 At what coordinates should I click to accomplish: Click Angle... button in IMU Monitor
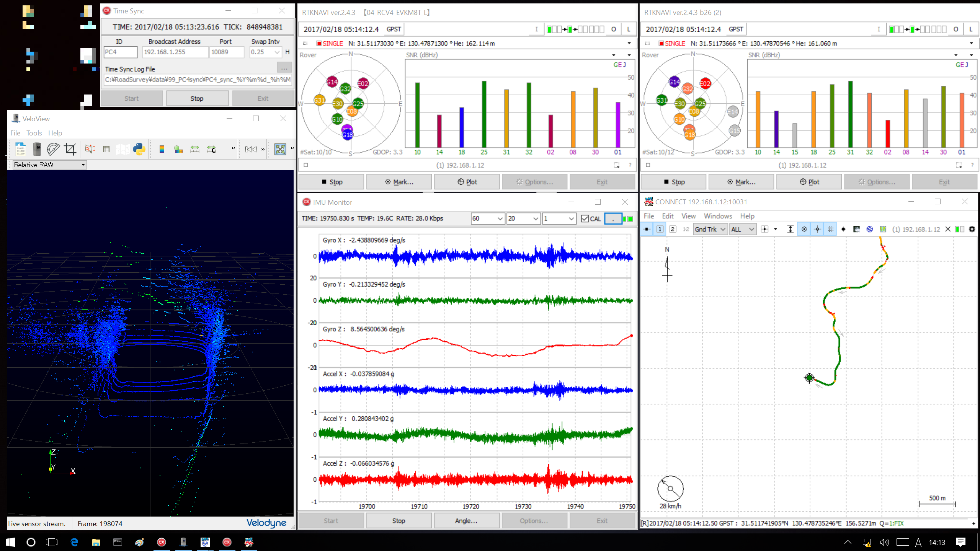[466, 521]
